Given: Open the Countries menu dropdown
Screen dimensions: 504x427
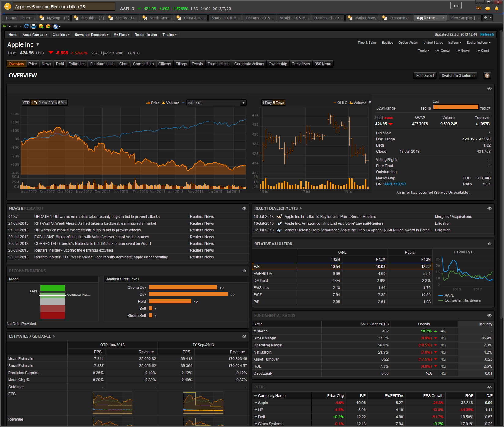Looking at the screenshot, I should pos(61,35).
